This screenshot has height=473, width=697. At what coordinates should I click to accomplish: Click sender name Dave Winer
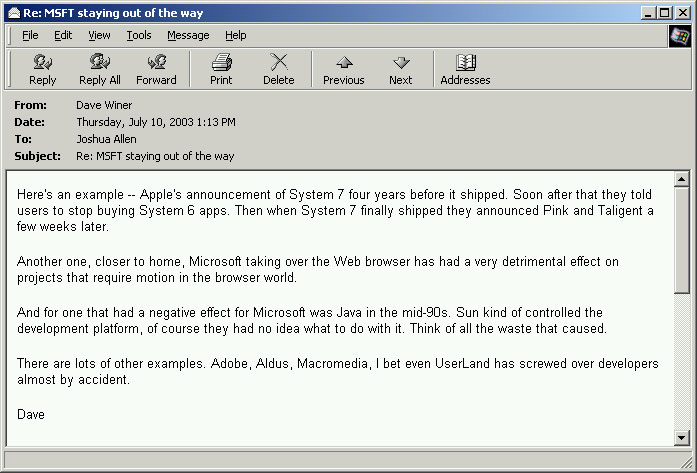(104, 105)
